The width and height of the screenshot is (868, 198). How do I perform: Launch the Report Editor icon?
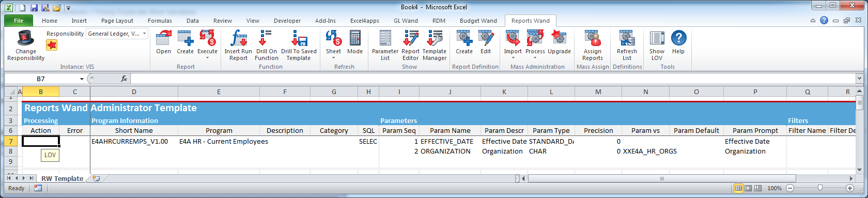click(410, 38)
